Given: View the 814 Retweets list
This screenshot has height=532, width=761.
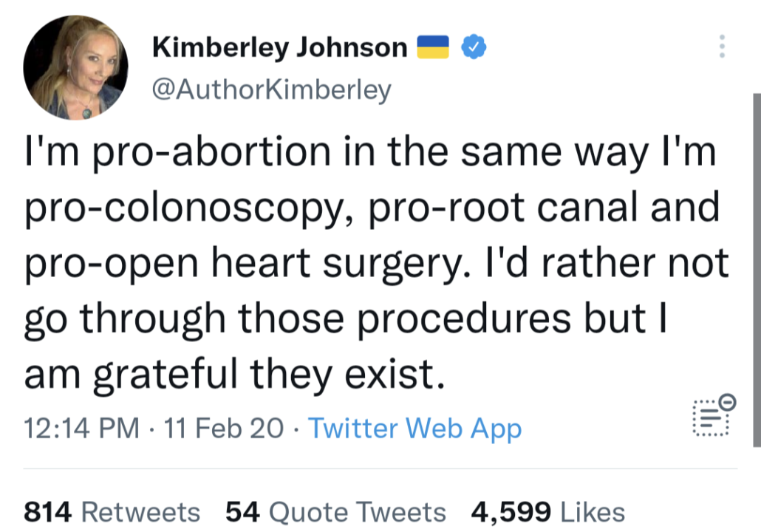Looking at the screenshot, I should tap(112, 511).
